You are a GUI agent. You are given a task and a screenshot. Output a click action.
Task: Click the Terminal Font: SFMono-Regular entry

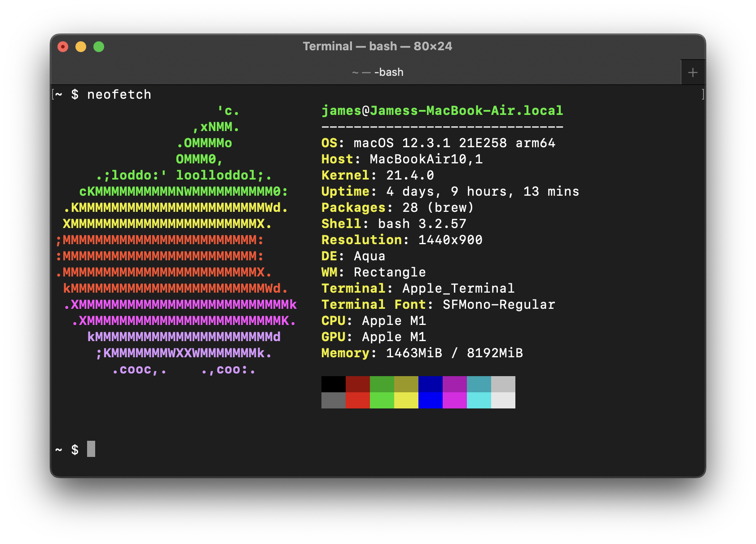[438, 304]
